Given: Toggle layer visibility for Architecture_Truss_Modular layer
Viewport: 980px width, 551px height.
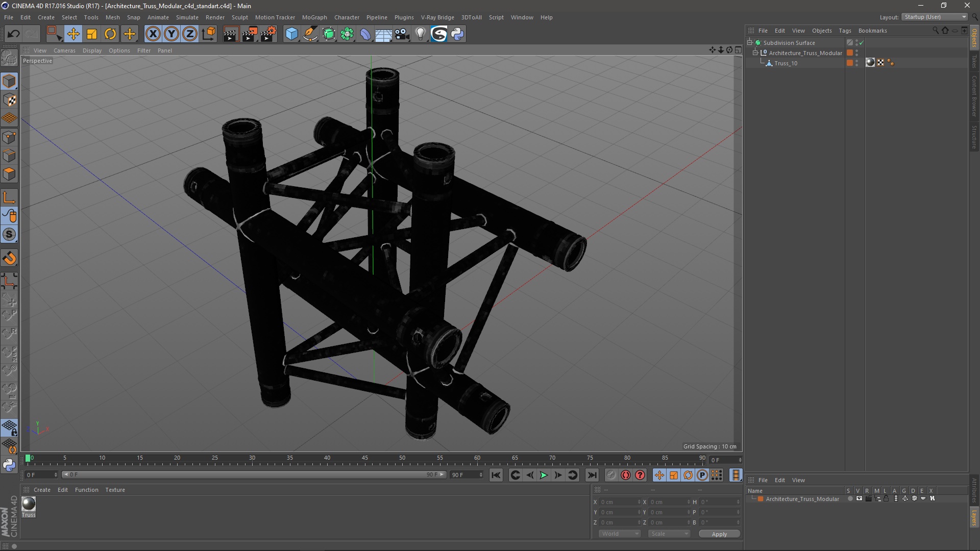Looking at the screenshot, I should tap(859, 499).
